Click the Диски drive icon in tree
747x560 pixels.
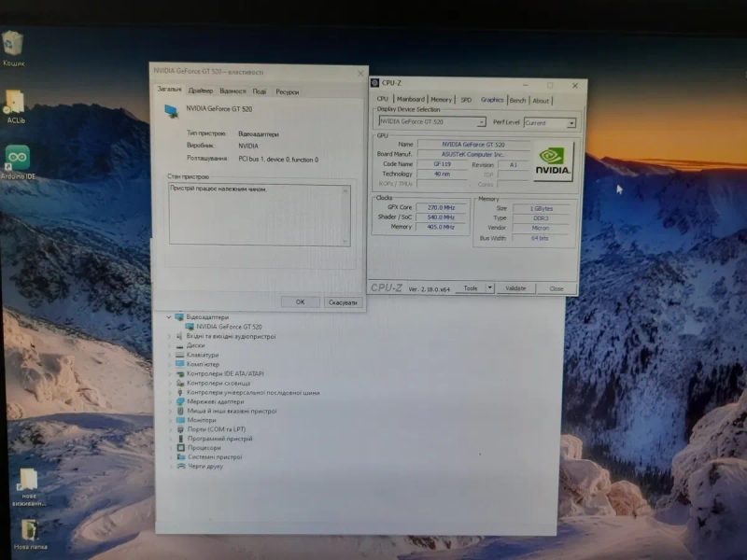coord(179,345)
